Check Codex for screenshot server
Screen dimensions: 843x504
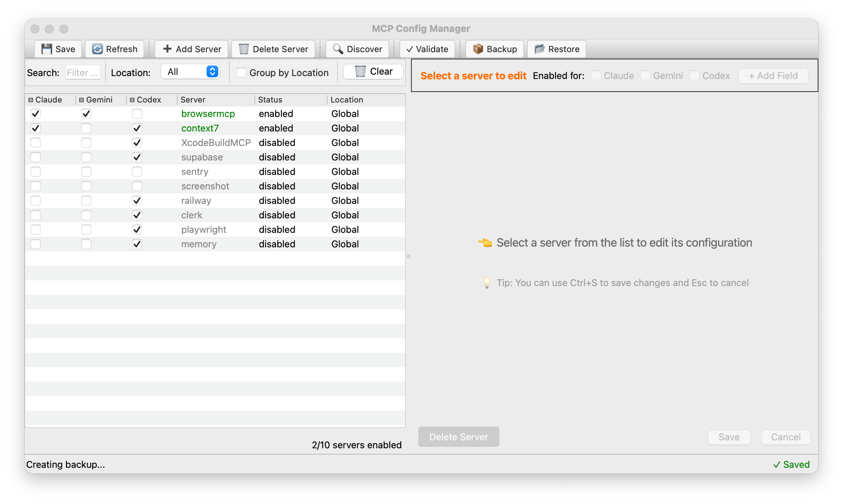click(137, 186)
